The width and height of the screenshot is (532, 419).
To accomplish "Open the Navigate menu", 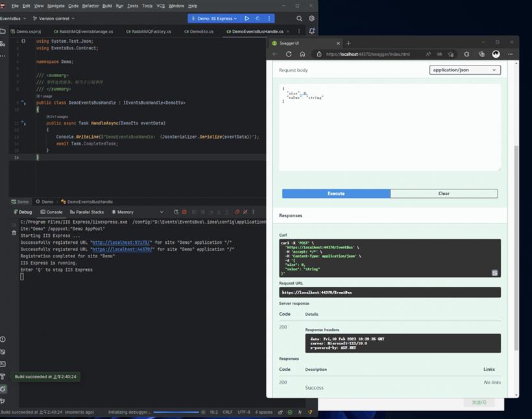I will point(56,6).
